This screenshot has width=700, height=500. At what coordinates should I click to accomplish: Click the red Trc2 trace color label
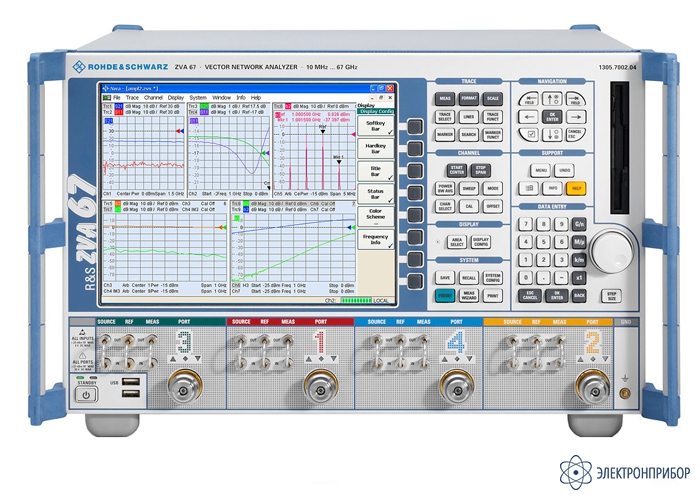(x=119, y=112)
